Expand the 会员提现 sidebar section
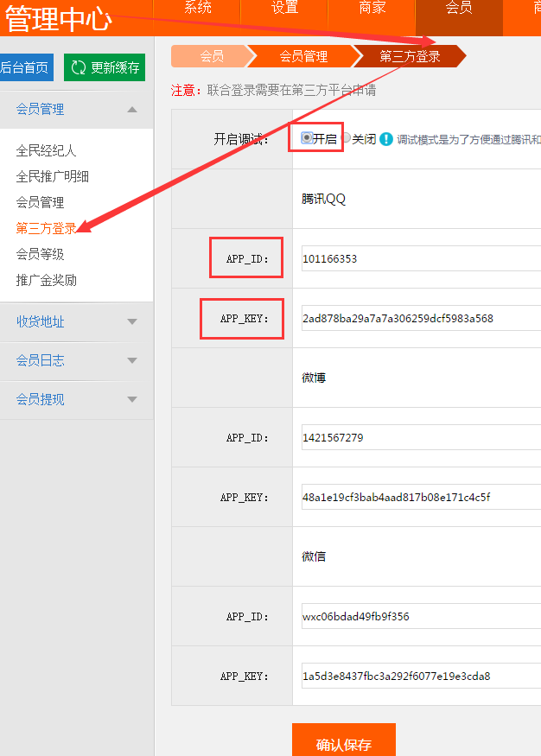Image resolution: width=541 pixels, height=756 pixels. (77, 400)
